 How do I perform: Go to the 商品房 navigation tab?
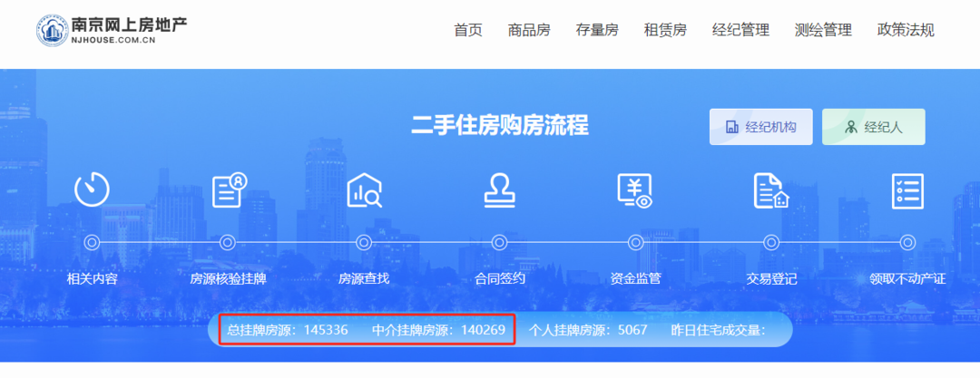(529, 30)
